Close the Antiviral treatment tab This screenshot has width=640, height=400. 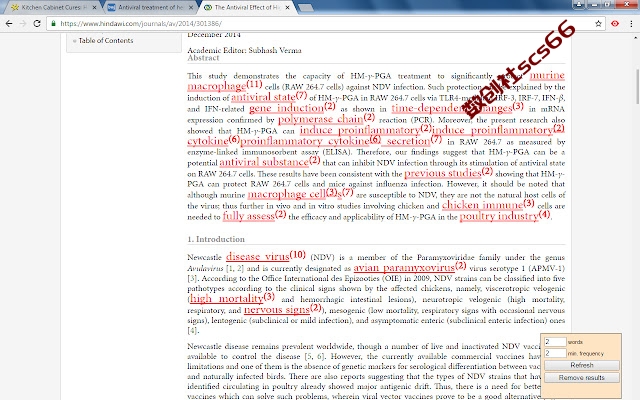(x=191, y=7)
